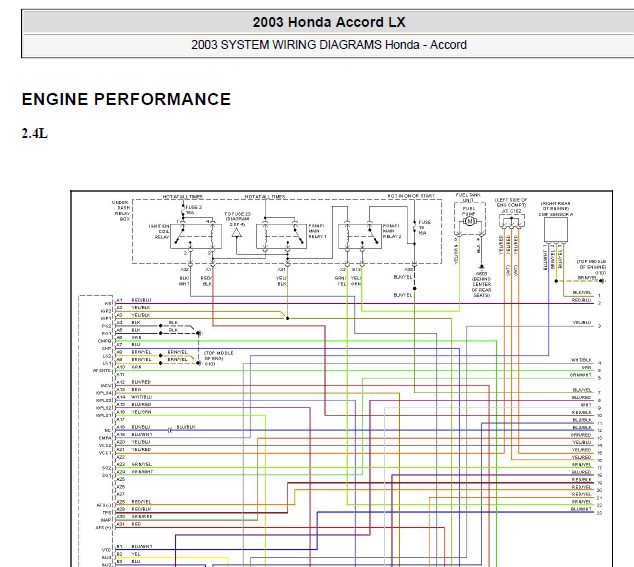Viewport: 634px width, 567px height.
Task: Click the 'To Fuse 23' triangle arrow
Action: pyautogui.click(x=237, y=233)
